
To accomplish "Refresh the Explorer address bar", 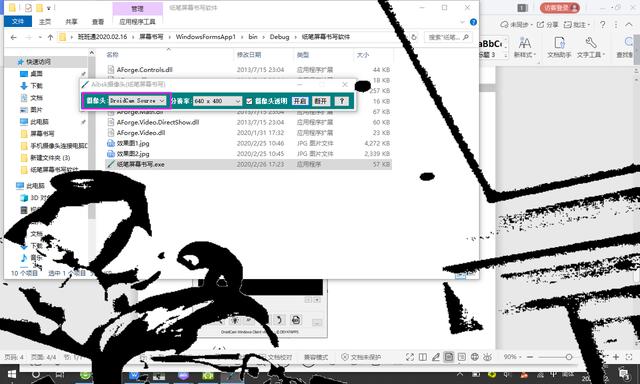I will [414, 37].
